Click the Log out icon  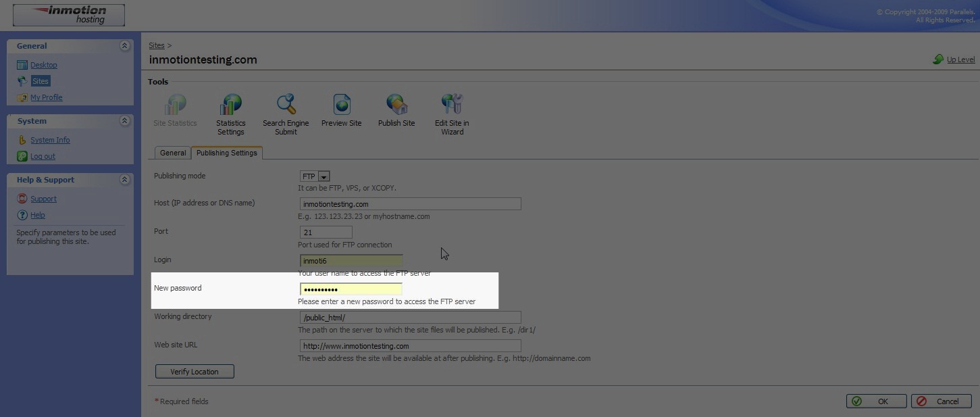tap(22, 156)
